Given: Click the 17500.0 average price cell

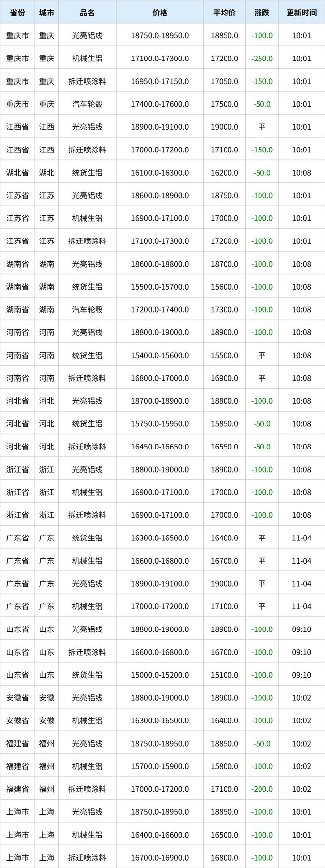Looking at the screenshot, I should click(x=224, y=104).
